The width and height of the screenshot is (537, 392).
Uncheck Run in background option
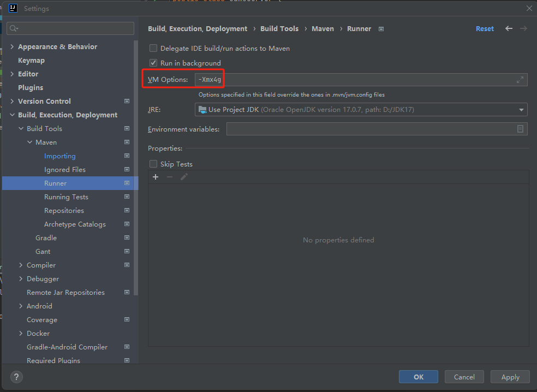tap(153, 63)
